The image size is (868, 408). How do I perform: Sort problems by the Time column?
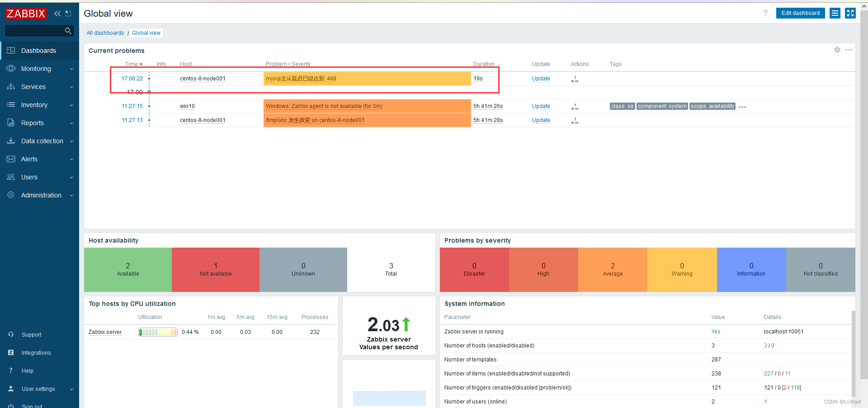point(134,64)
